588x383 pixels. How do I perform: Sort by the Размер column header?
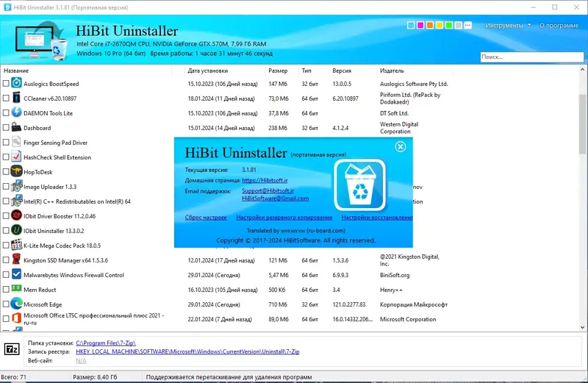[x=278, y=71]
